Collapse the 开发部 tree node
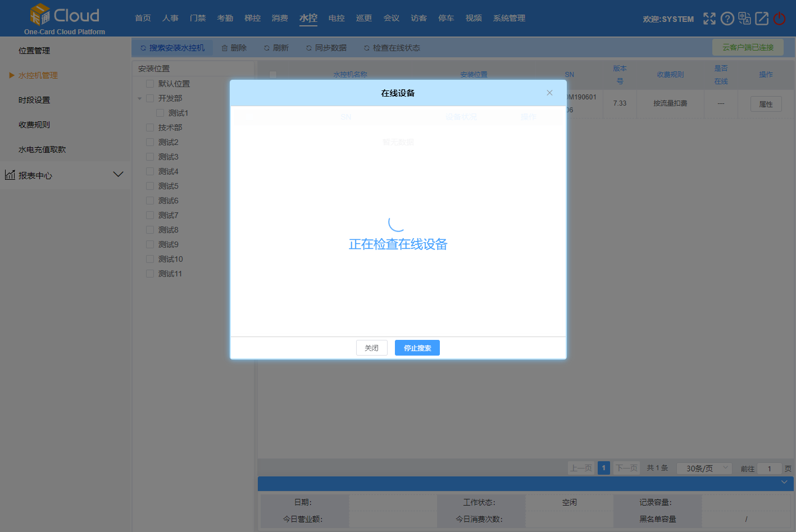Viewport: 796px width, 532px height. (140, 98)
